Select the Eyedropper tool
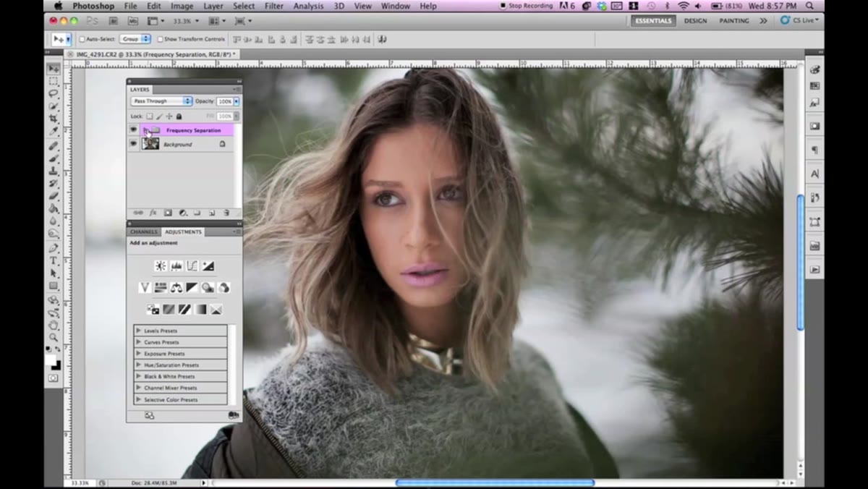The image size is (868, 489). point(54,132)
